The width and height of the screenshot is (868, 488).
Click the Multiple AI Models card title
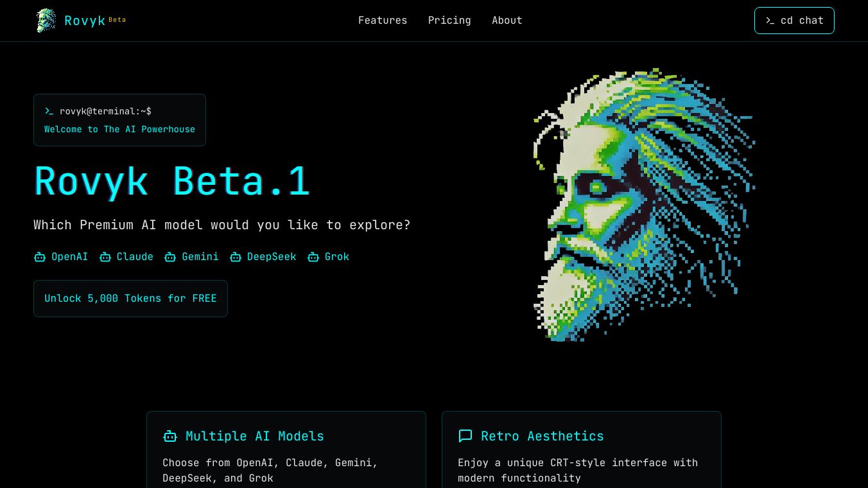coord(255,437)
